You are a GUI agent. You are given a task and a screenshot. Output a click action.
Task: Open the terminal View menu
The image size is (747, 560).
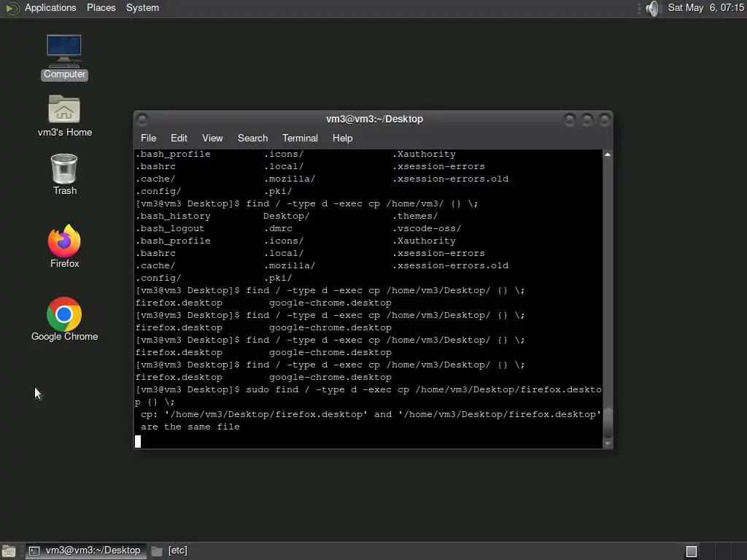[212, 138]
